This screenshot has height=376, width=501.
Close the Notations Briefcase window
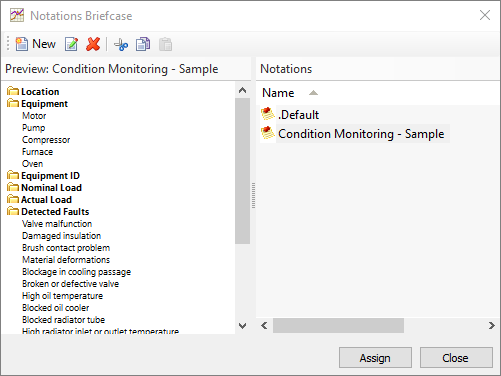[x=485, y=15]
